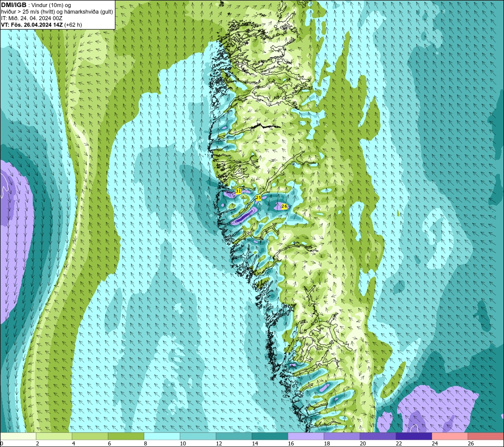The width and height of the screenshot is (504, 447).
Task: Select the 6–8 m/s olive green legend swatch
Action: [x=126, y=436]
